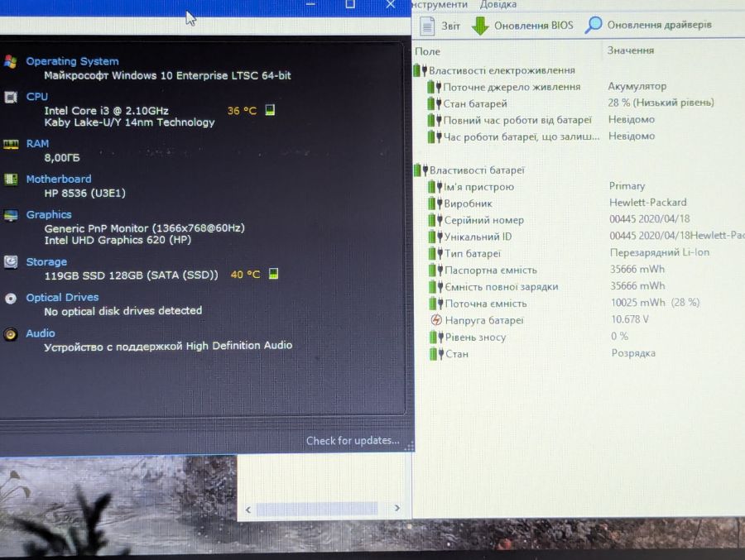This screenshot has height=560, width=745.
Task: Click the value 28 % (Низький рівень)
Action: click(661, 103)
